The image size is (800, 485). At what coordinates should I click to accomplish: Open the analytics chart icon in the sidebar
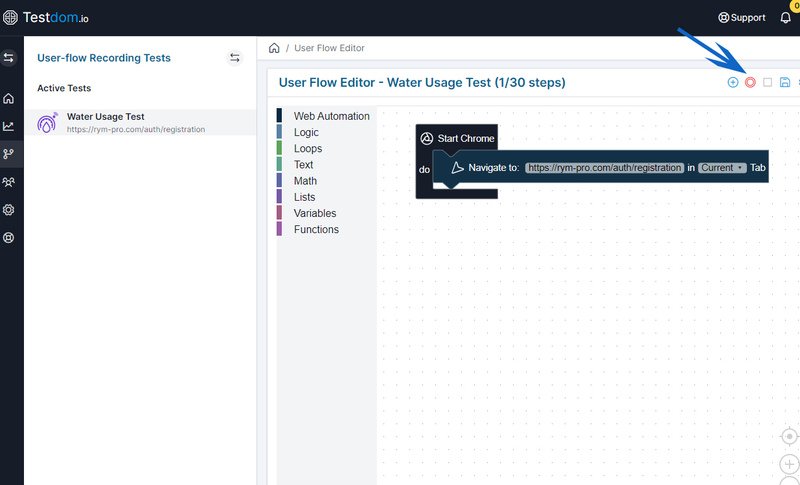(9, 126)
